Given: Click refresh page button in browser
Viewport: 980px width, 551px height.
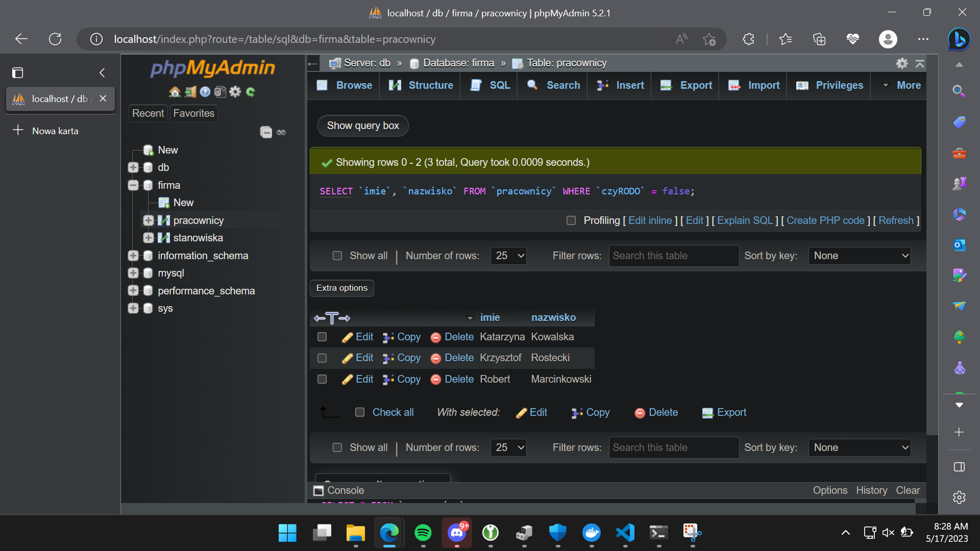Looking at the screenshot, I should (55, 39).
